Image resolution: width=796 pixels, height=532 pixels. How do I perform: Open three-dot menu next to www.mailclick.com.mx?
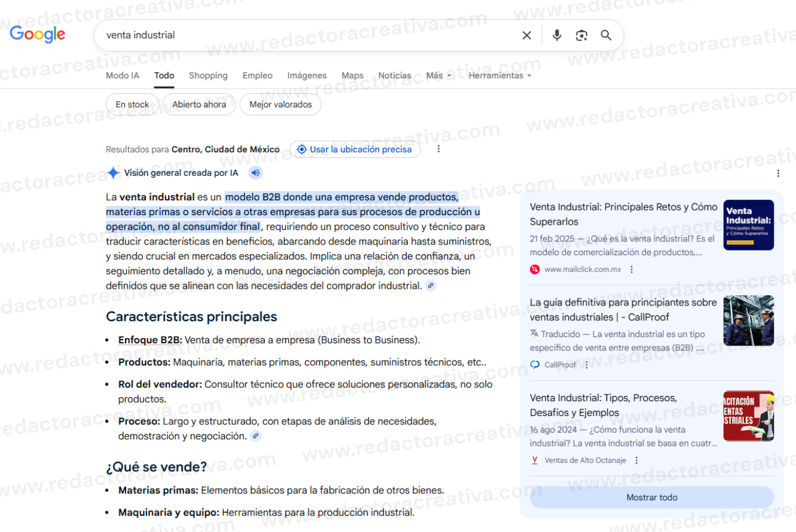click(x=632, y=270)
